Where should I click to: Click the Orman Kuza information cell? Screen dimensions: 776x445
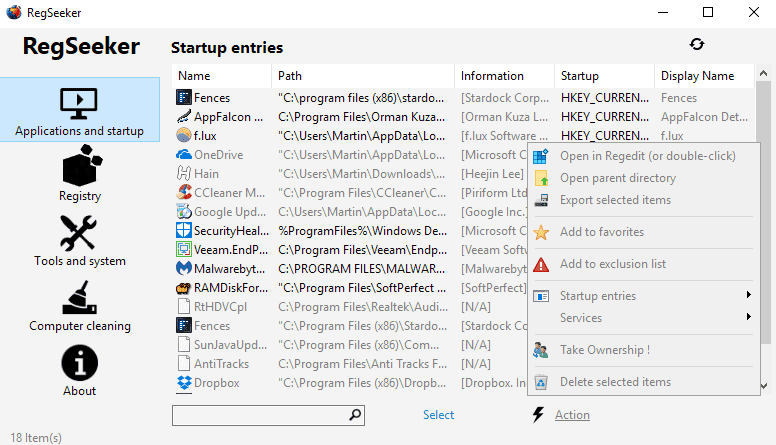(x=504, y=117)
